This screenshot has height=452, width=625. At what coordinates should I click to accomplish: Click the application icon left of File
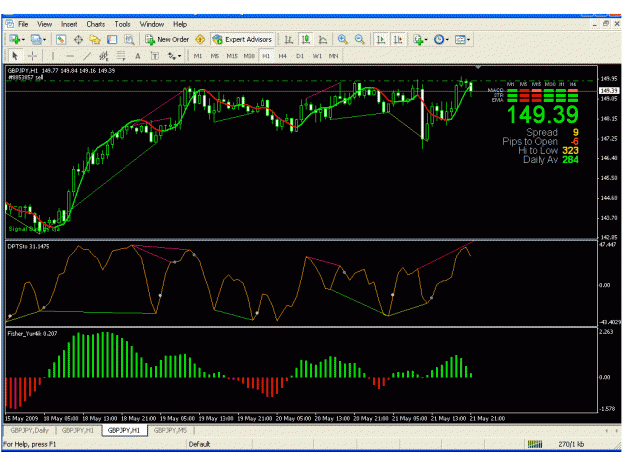pos(10,24)
